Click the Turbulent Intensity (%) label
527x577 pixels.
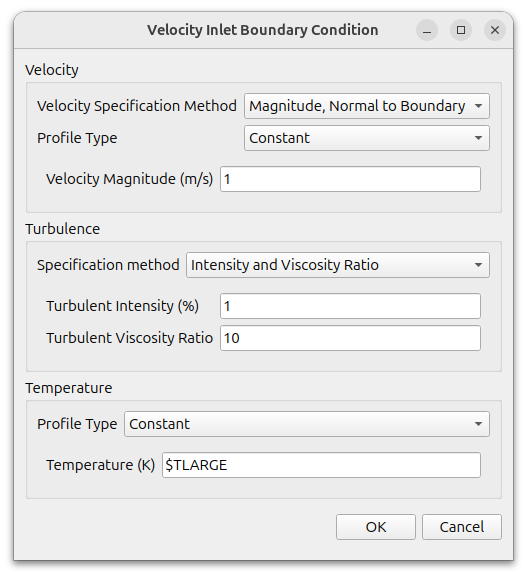pyautogui.click(x=123, y=306)
